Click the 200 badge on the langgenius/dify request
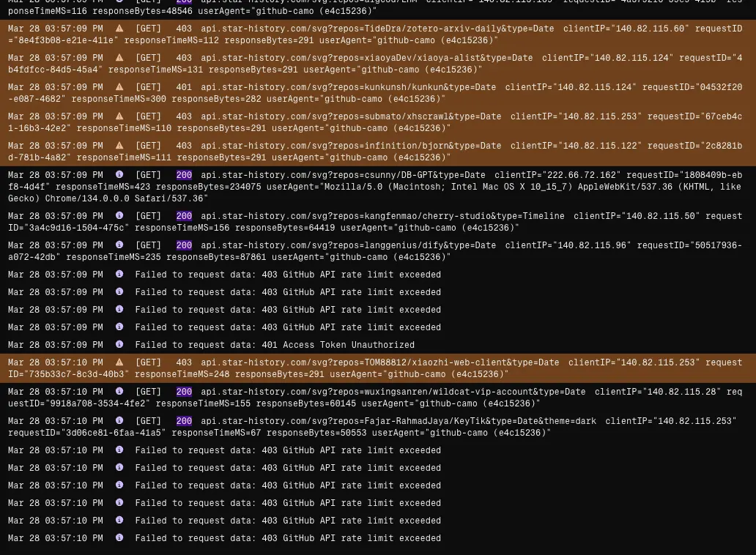 coord(184,245)
